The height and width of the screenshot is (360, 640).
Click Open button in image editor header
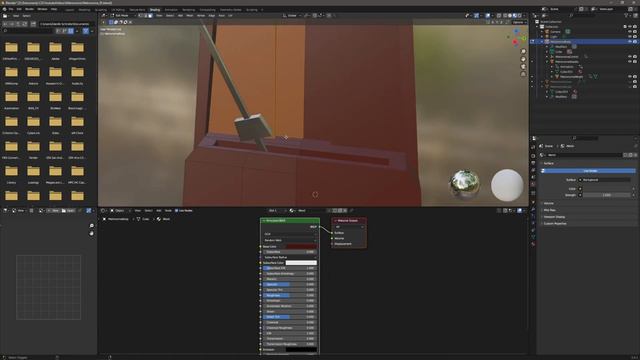(70, 211)
